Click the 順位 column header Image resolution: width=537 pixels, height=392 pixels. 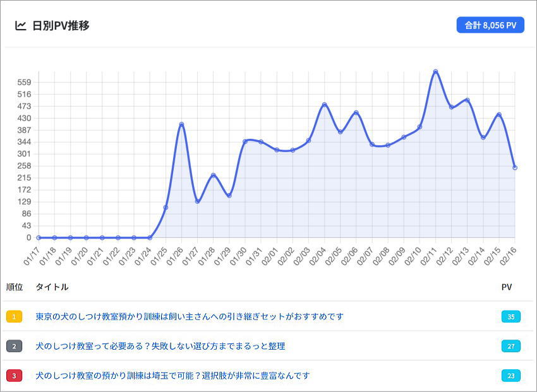pyautogui.click(x=15, y=287)
